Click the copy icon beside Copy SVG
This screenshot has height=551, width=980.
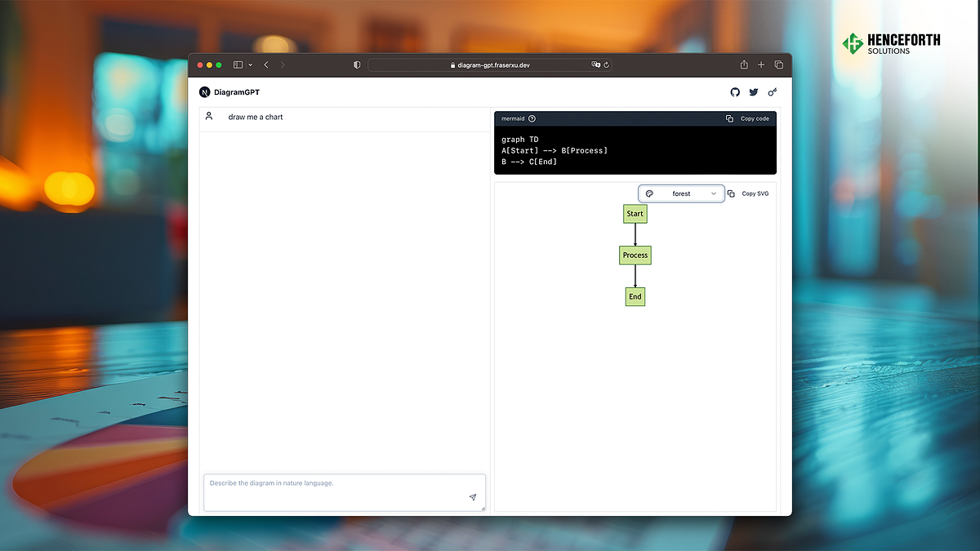[x=729, y=193]
